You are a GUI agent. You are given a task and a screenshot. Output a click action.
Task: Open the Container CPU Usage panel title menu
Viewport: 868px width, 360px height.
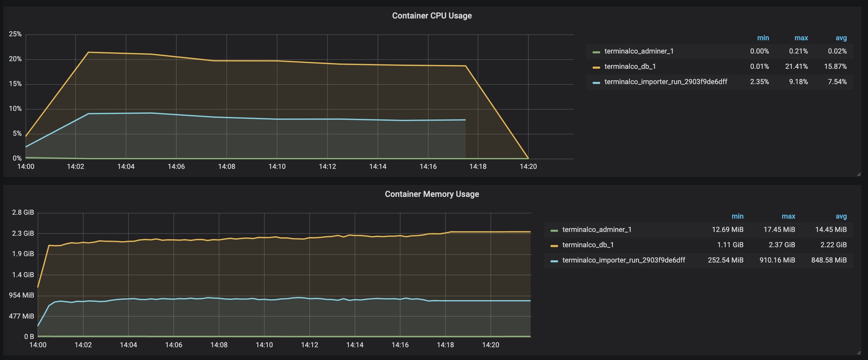pos(432,16)
